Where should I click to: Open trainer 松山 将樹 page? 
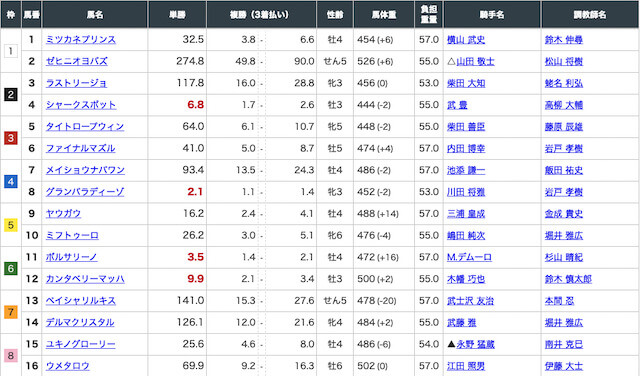pos(564,61)
